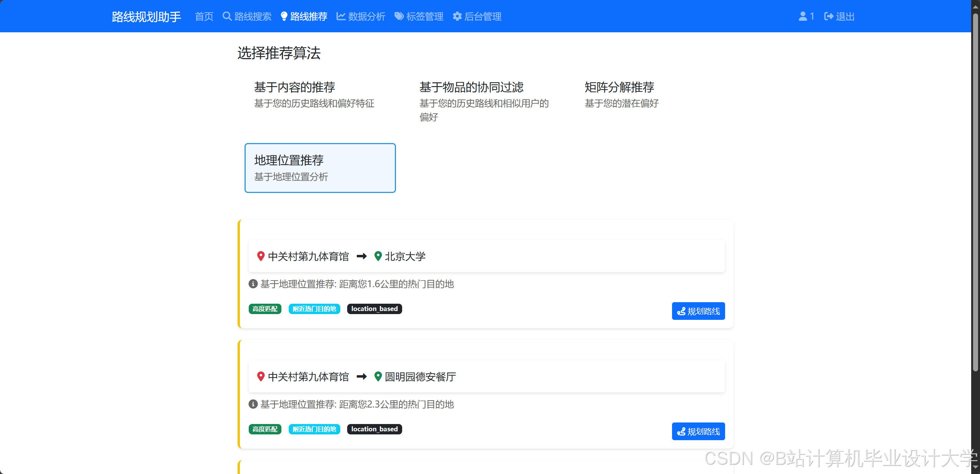Click the gear icon for 后台管理
This screenshot has height=474, width=980.
457,16
